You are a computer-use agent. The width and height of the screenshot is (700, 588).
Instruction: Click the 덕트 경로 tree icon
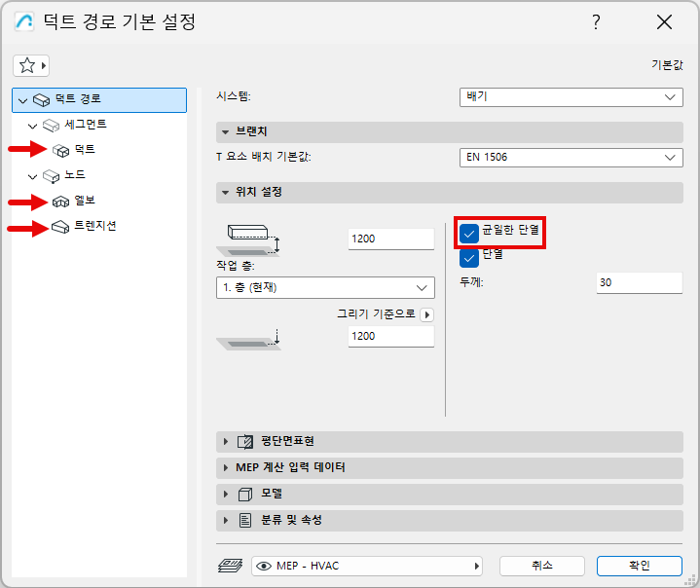click(42, 100)
